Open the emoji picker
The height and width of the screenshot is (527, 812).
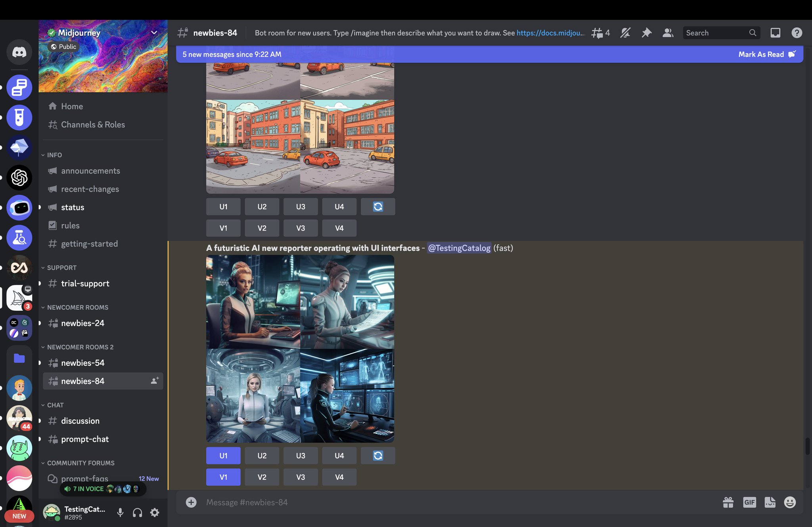click(x=790, y=502)
